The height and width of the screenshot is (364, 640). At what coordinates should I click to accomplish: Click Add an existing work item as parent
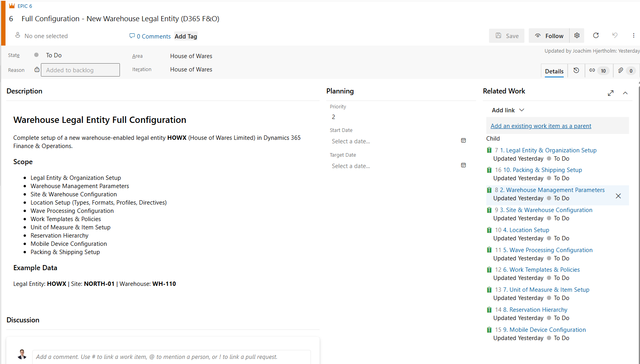tap(541, 126)
